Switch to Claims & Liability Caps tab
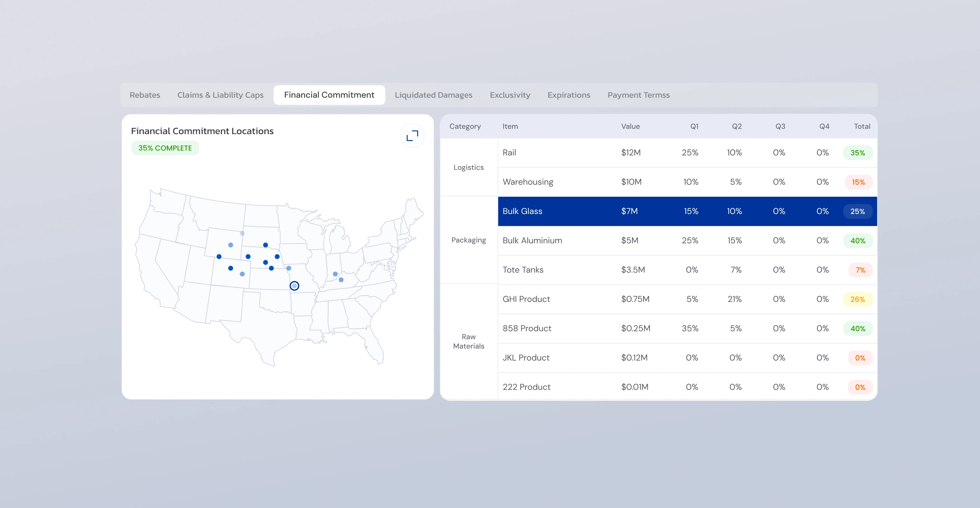This screenshot has height=508, width=980. pyautogui.click(x=220, y=95)
